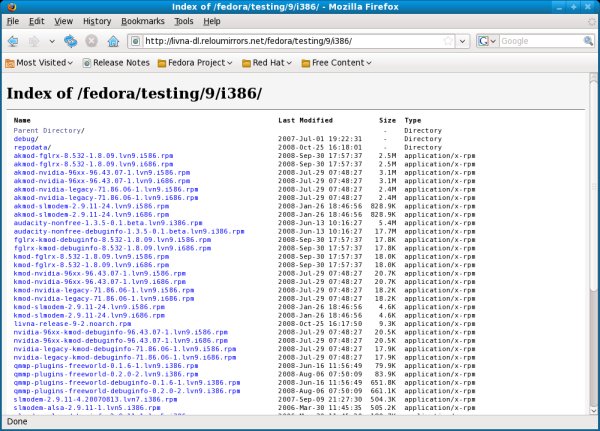The image size is (600, 431).
Task: Download akmod-nvidia-96xx-96.43.07-1.lvn9.i686.rpm
Action: [102, 181]
